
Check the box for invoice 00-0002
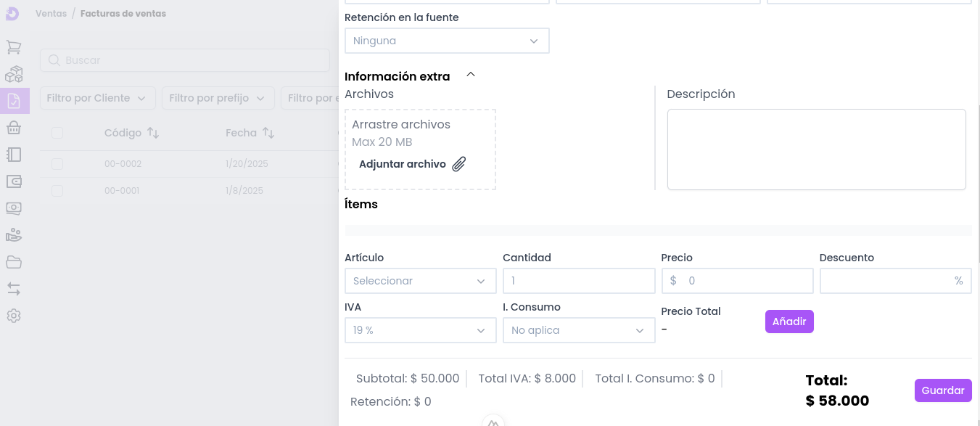coord(57,164)
